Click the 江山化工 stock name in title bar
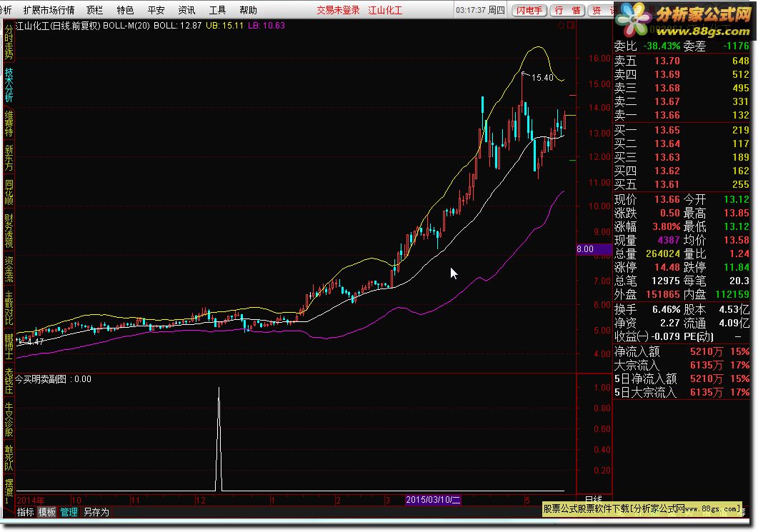This screenshot has height=532, width=758. [385, 10]
